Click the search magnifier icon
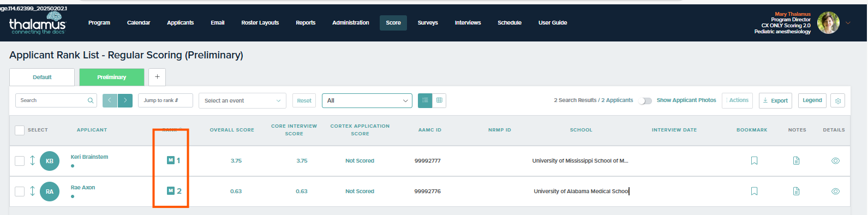 click(91, 100)
